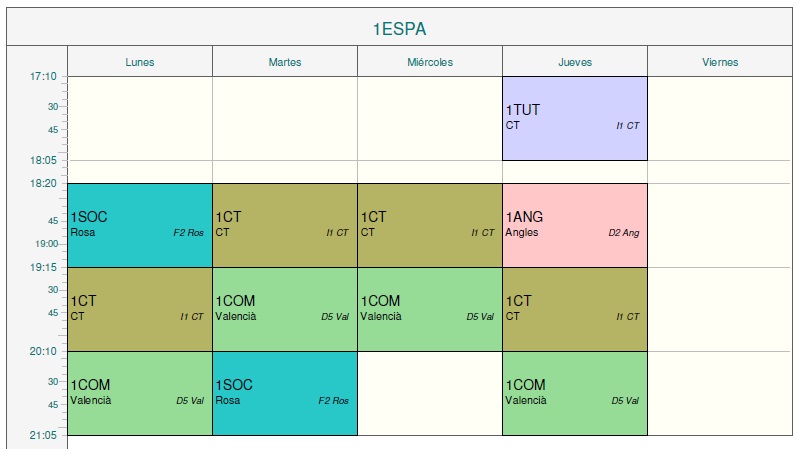Screen dimensions: 797x449
Task: Open Martes 1SOC Rosa class at 20:10
Action: pyautogui.click(x=285, y=393)
